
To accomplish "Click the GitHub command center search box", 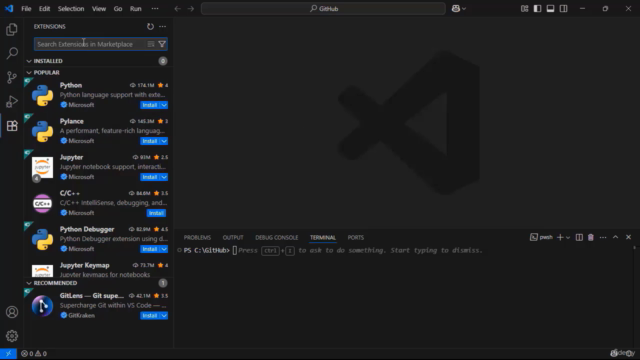I will point(323,9).
